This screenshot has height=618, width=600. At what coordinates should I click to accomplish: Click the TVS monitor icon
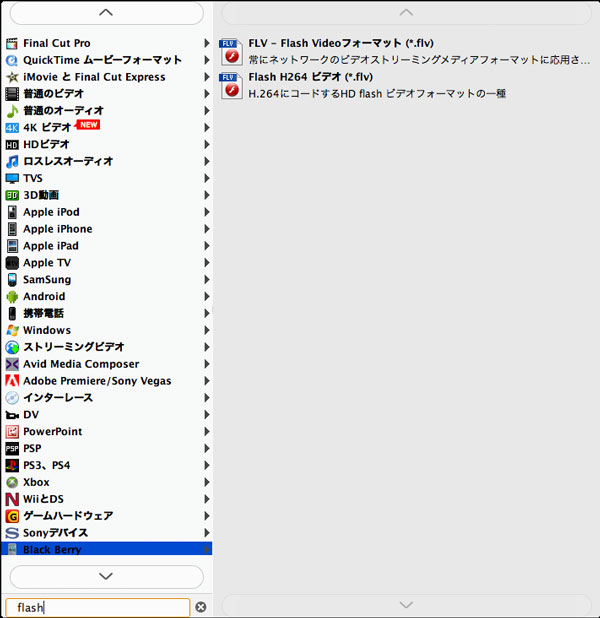[12, 179]
